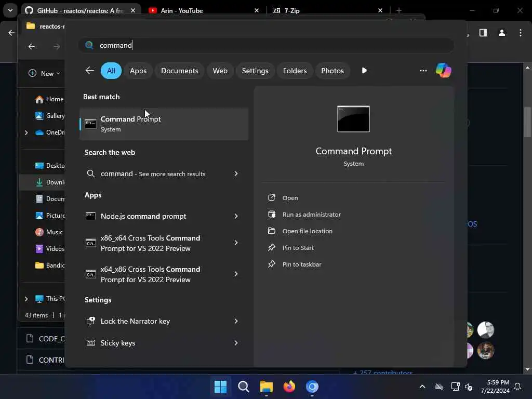Click the search text field containing 'command'
Image resolution: width=532 pixels, height=399 pixels.
266,45
